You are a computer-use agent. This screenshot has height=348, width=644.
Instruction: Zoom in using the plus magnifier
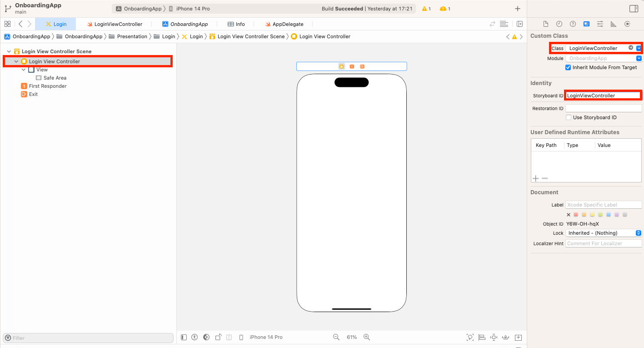point(366,337)
